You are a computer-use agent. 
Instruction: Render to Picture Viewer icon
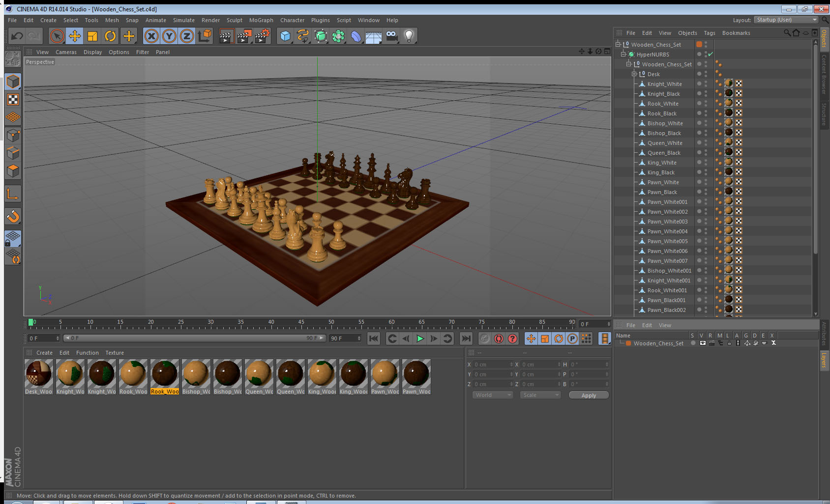pos(244,36)
